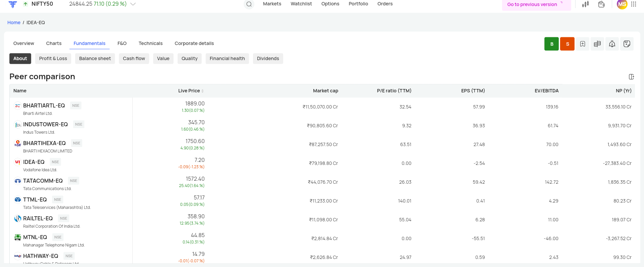Click the Bharti Hexacom company logo

18,143
